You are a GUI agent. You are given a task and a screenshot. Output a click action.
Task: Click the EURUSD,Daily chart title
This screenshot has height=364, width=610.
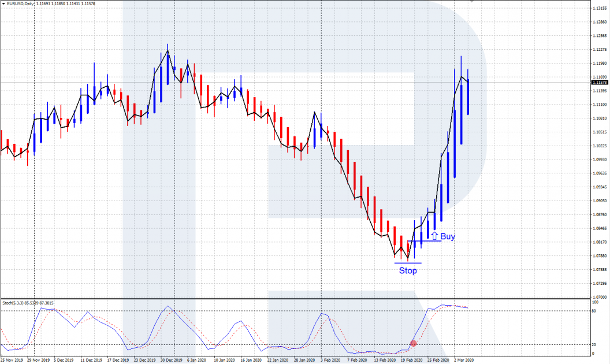[x=17, y=3]
